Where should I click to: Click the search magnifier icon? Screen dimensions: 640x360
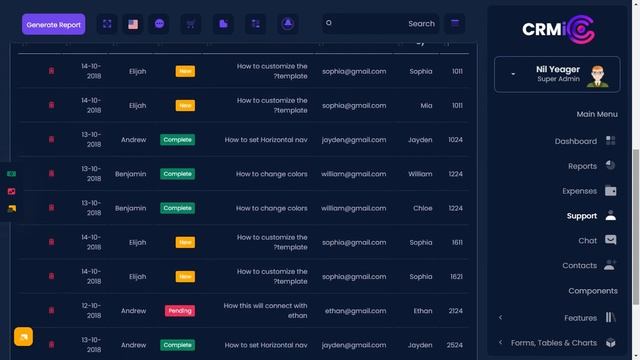(x=329, y=23)
